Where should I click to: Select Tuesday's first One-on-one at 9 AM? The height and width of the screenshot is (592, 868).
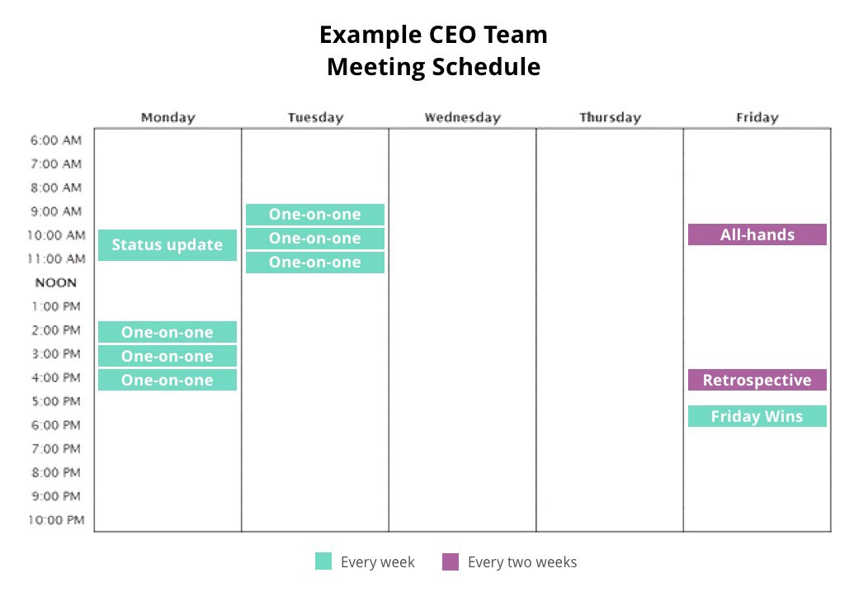click(x=315, y=215)
